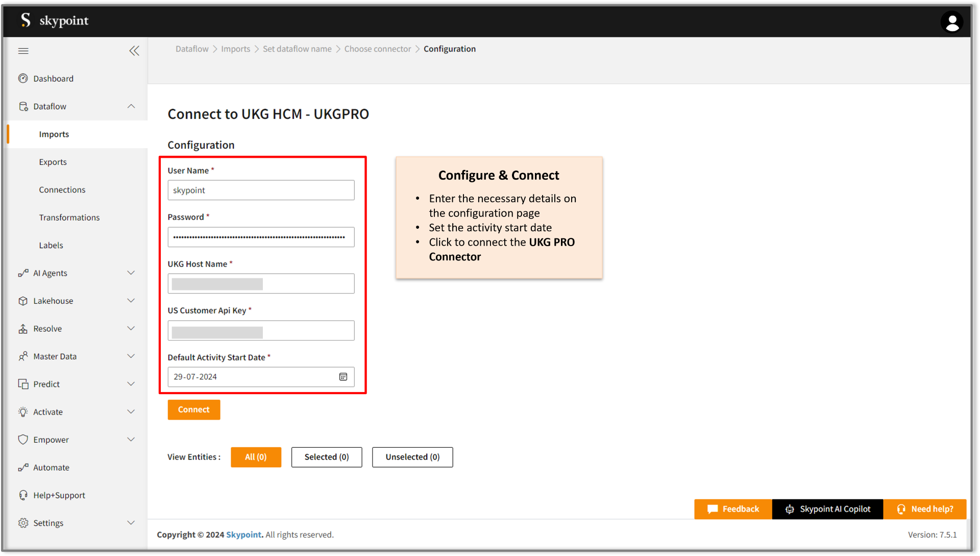Collapse sidebar with double chevron icon

(x=134, y=51)
